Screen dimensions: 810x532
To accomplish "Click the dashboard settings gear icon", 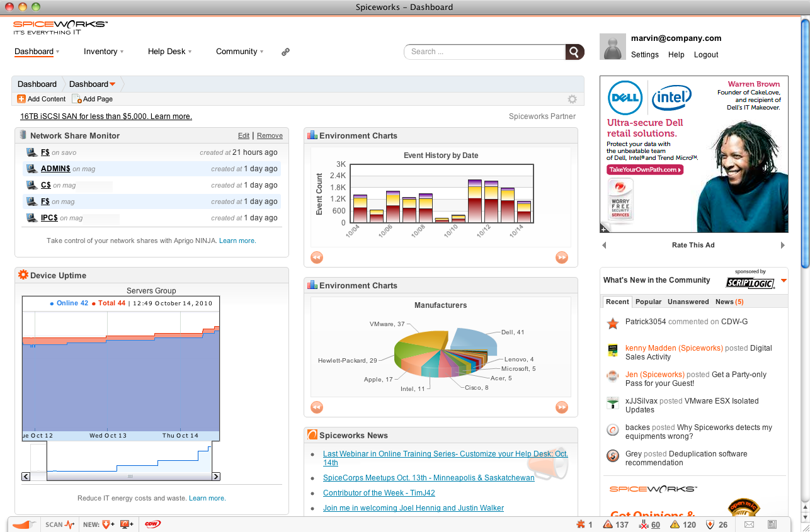I will click(x=572, y=99).
